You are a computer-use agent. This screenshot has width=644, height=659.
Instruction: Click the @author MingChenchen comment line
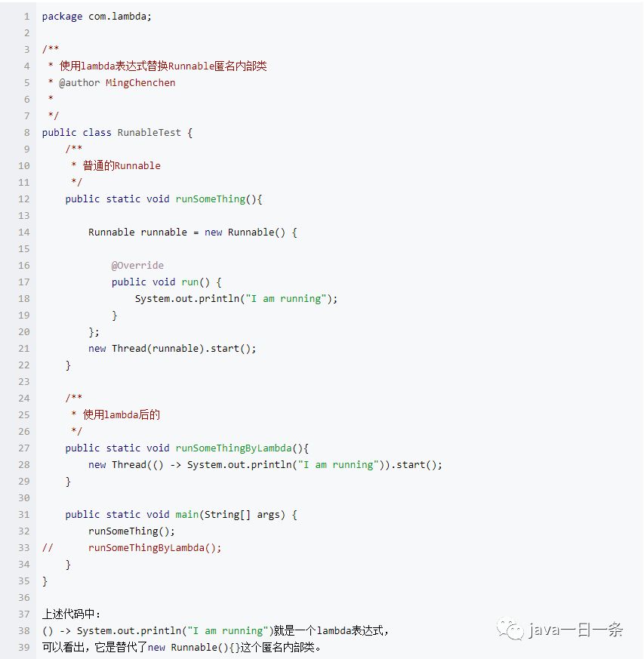(x=116, y=83)
